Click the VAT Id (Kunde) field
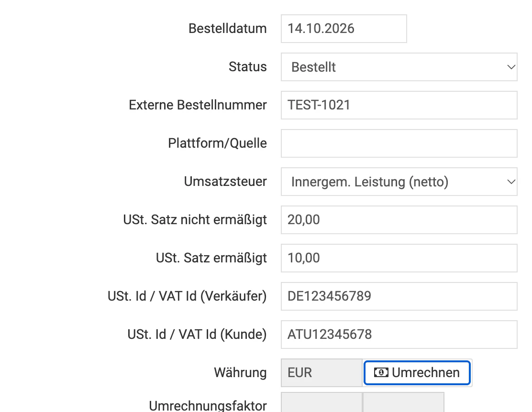This screenshot has width=532, height=412. pyautogui.click(x=399, y=335)
